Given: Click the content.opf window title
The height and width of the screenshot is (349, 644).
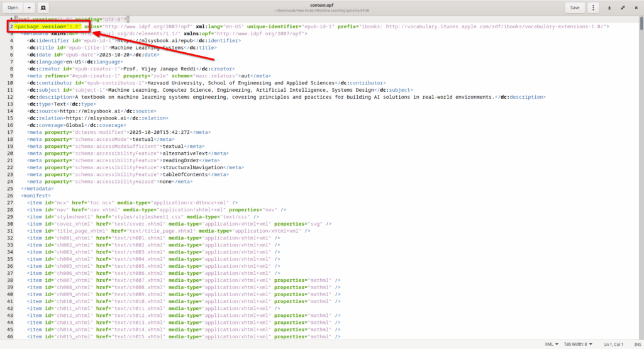Looking at the screenshot, I should click(x=321, y=5).
